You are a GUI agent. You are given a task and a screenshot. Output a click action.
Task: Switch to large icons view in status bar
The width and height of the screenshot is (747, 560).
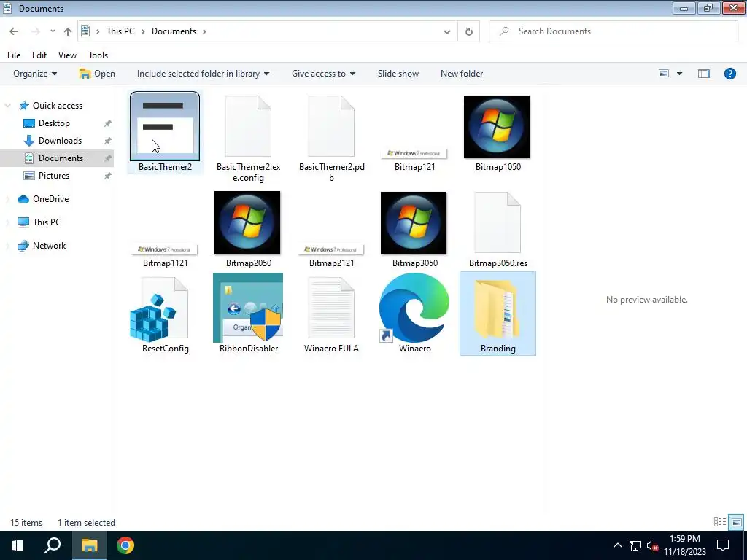pos(737,522)
